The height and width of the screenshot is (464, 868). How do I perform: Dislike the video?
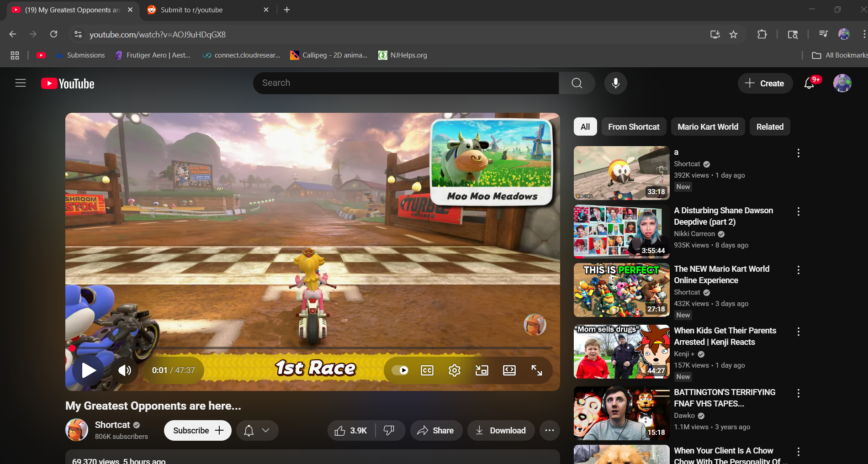coord(389,431)
